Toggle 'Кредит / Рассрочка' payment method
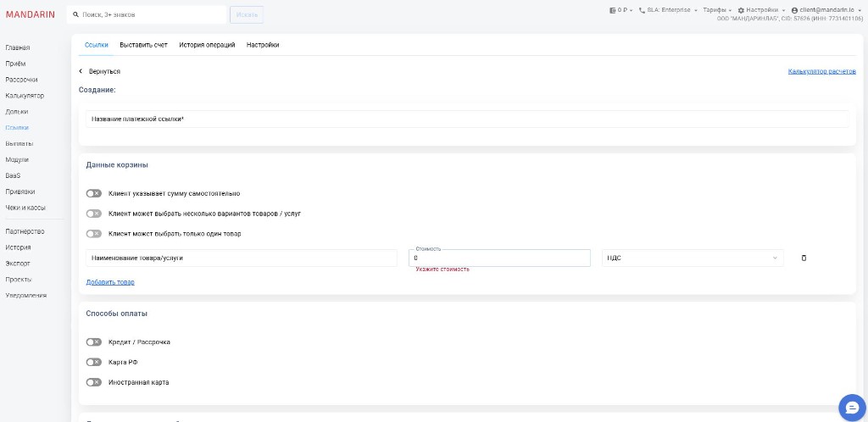Viewport: 868px width, 422px height. tap(94, 341)
